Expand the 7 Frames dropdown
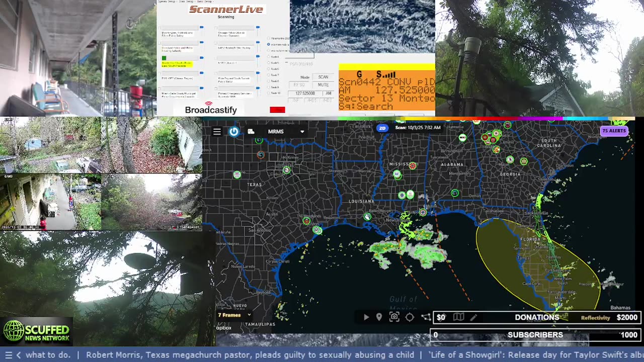Screen dimensions: 644x362 (x=234, y=315)
